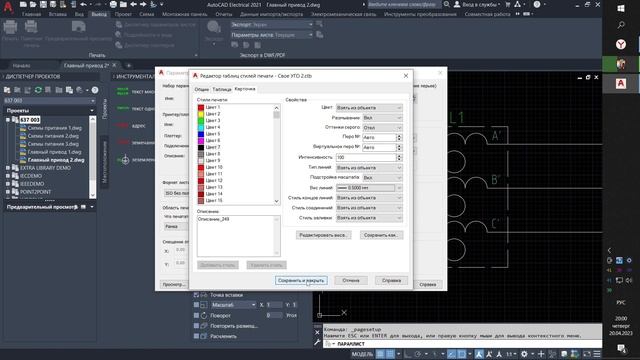This screenshot has height=360, width=640.
Task: Click the Plot printer icon in quick access toolbar
Action: coord(113,4)
